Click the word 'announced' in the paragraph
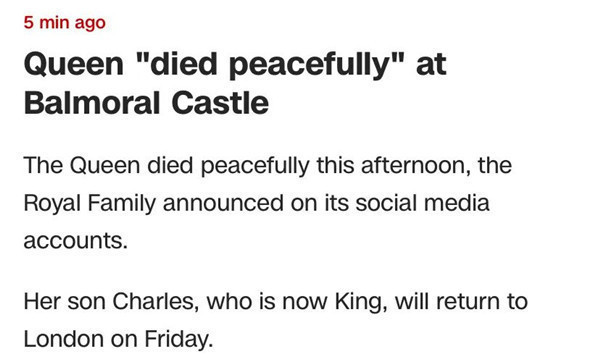The image size is (600, 364). click(223, 203)
